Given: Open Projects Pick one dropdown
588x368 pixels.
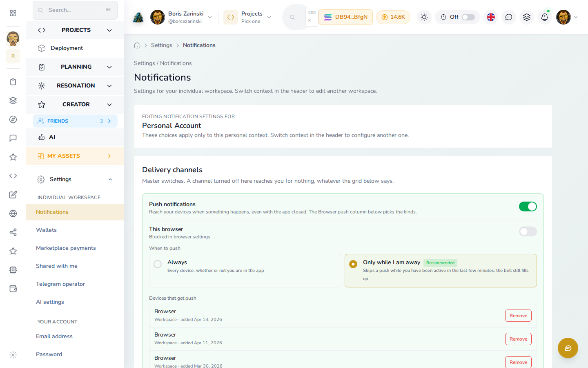Looking at the screenshot, I should tap(247, 17).
